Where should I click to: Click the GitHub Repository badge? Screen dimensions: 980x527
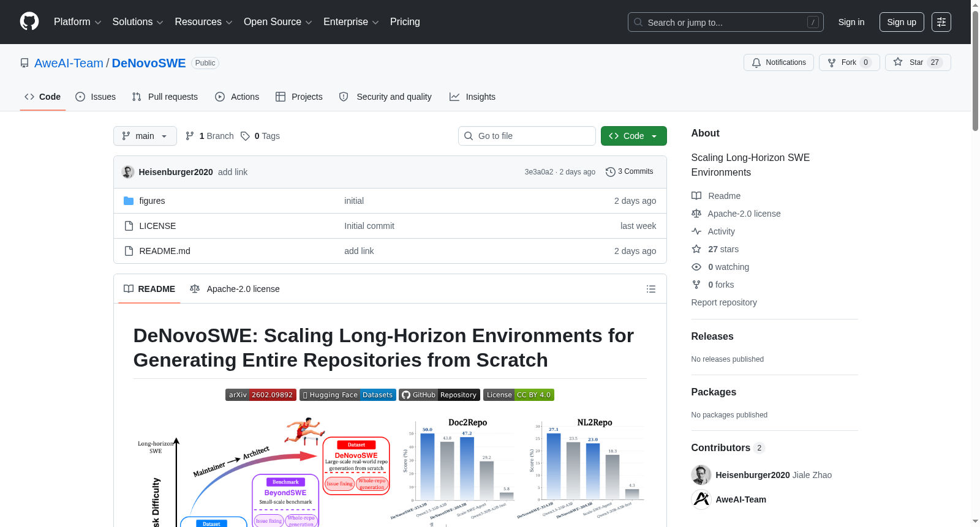pyautogui.click(x=440, y=395)
